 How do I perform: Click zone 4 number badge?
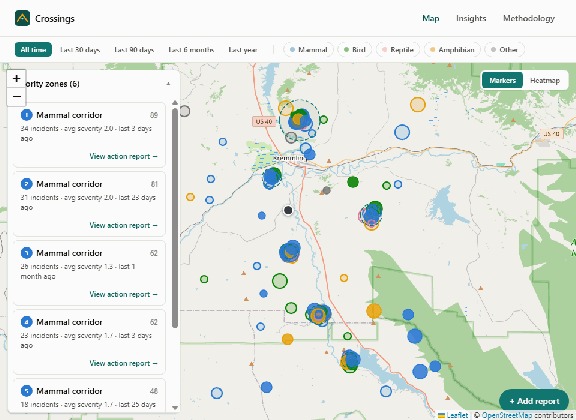pos(26,322)
